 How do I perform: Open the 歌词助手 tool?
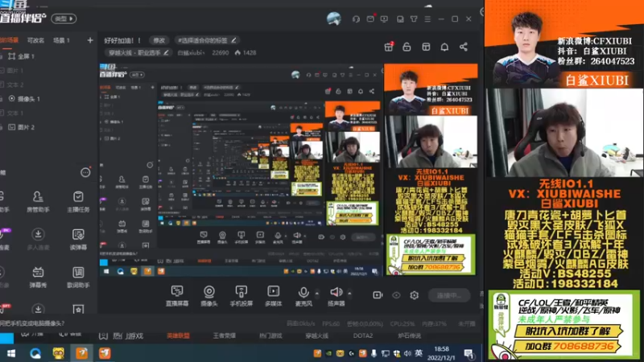pos(78,277)
